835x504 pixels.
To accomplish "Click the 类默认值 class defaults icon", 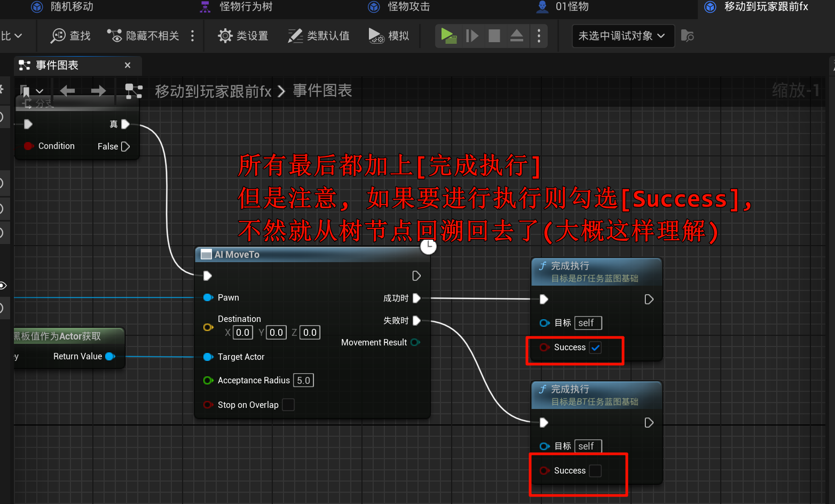I will click(295, 36).
